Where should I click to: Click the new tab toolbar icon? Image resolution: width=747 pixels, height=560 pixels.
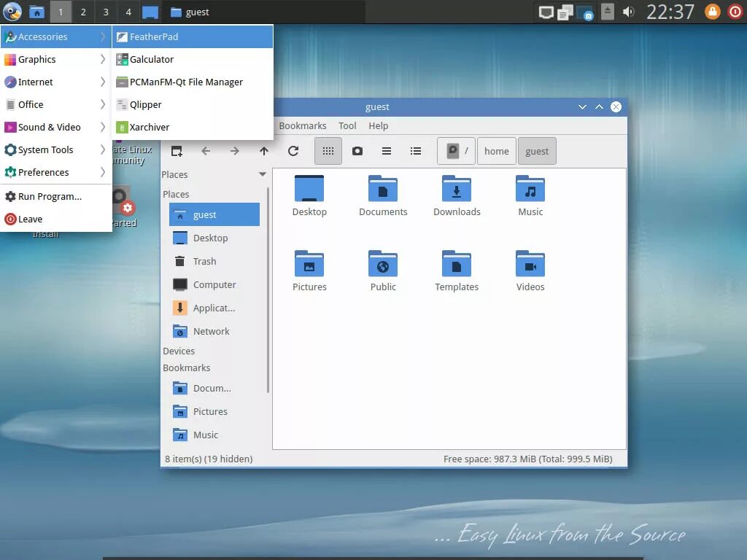tap(177, 151)
